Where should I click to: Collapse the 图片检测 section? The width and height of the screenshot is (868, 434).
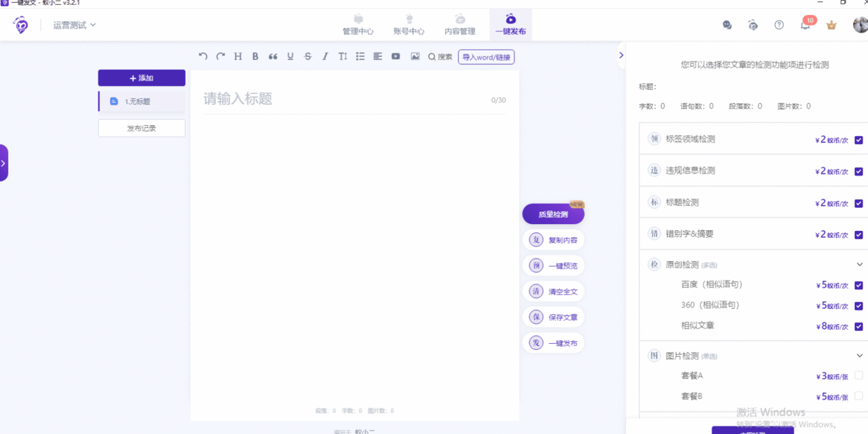[x=859, y=355]
